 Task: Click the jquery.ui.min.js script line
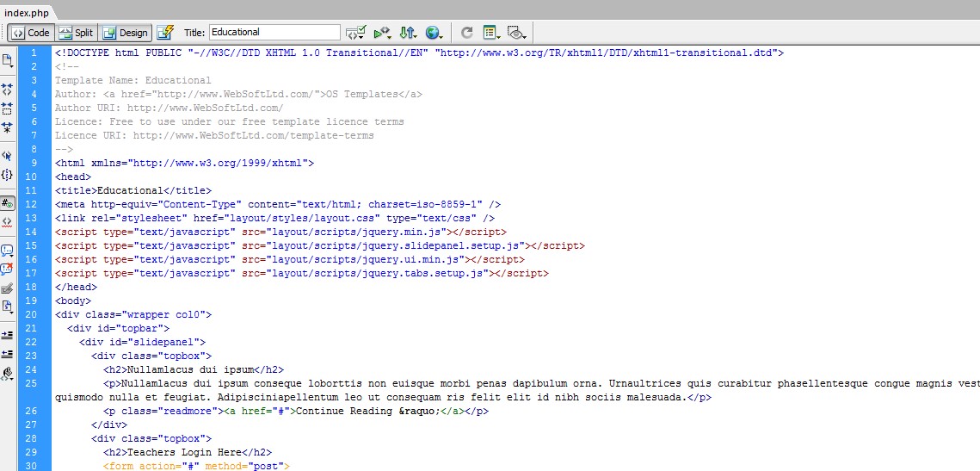tap(290, 259)
